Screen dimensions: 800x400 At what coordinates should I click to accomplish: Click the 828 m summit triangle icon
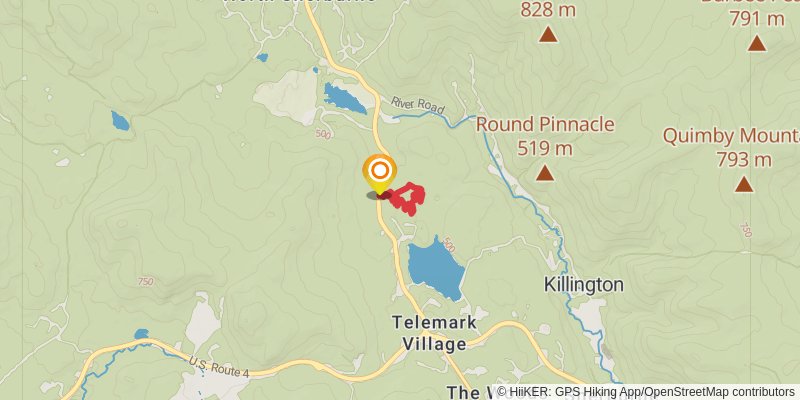[548, 34]
